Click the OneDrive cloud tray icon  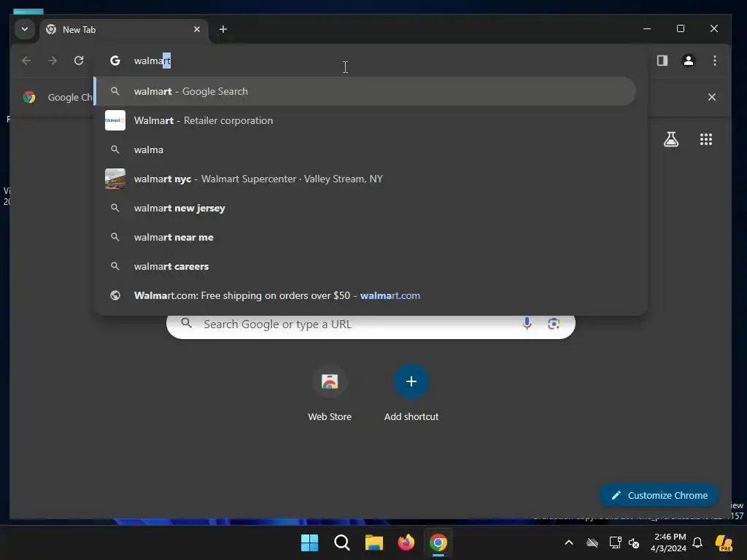click(592, 542)
